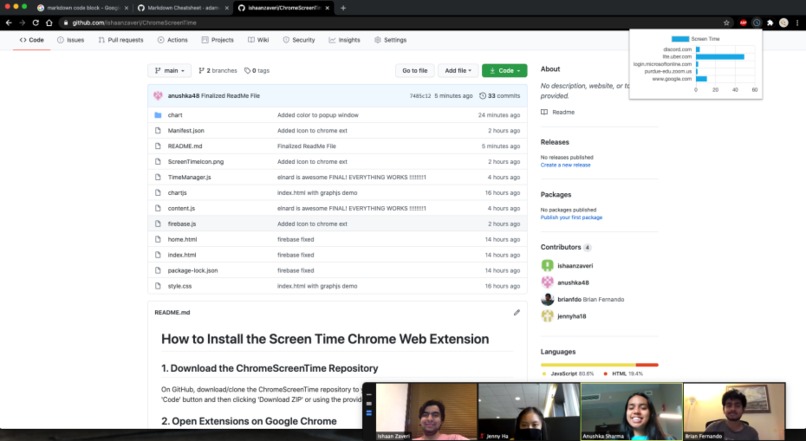Click the chart folder icon

158,115
